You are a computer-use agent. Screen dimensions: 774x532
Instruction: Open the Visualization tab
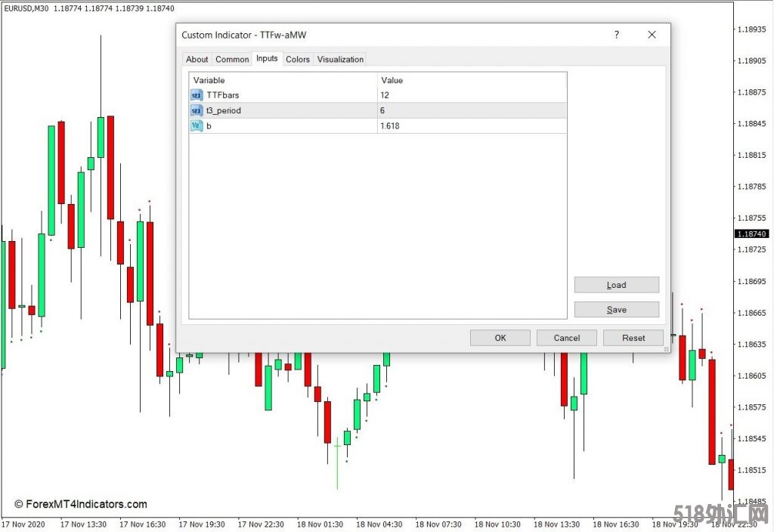pyautogui.click(x=340, y=59)
